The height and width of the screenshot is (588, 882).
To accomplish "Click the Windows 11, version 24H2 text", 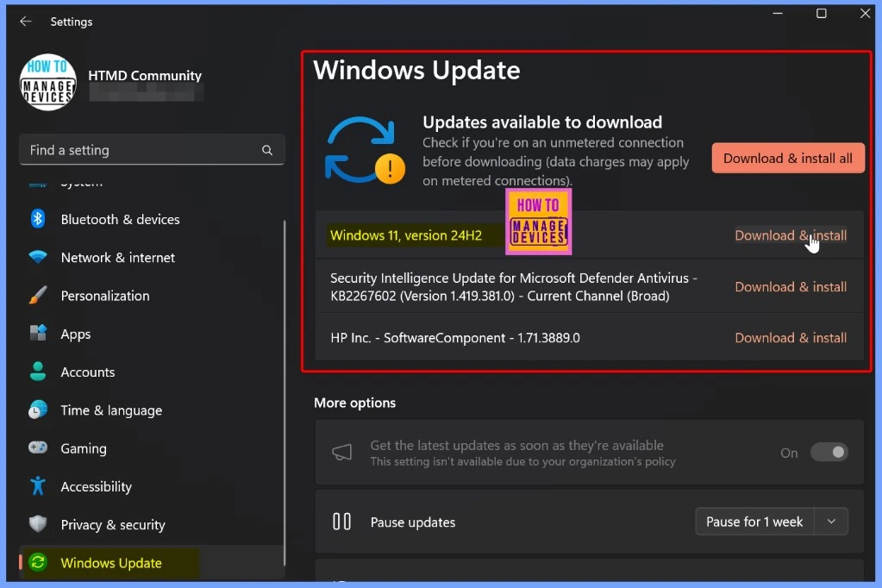I will coord(405,235).
